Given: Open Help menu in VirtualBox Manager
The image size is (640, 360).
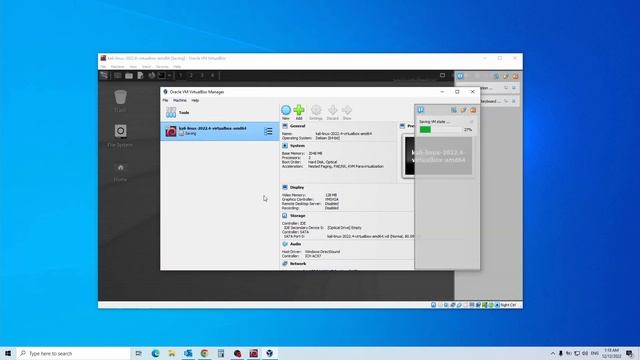Looking at the screenshot, I should point(195,100).
